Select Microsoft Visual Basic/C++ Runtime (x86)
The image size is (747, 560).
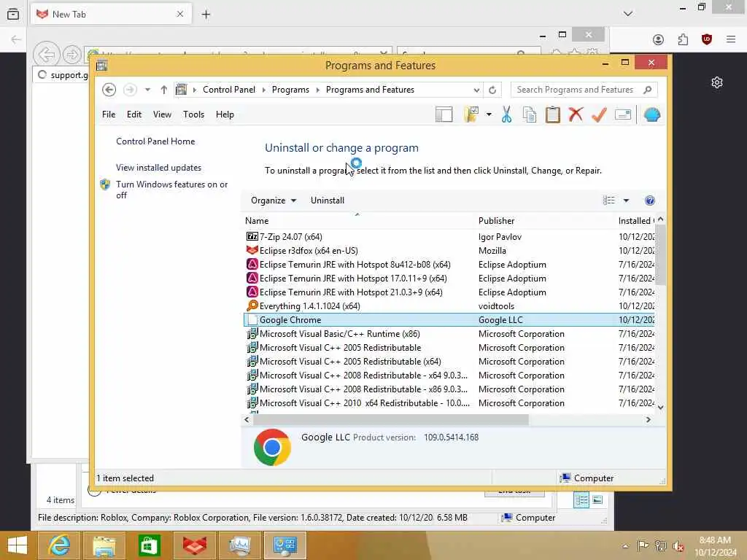click(449, 334)
